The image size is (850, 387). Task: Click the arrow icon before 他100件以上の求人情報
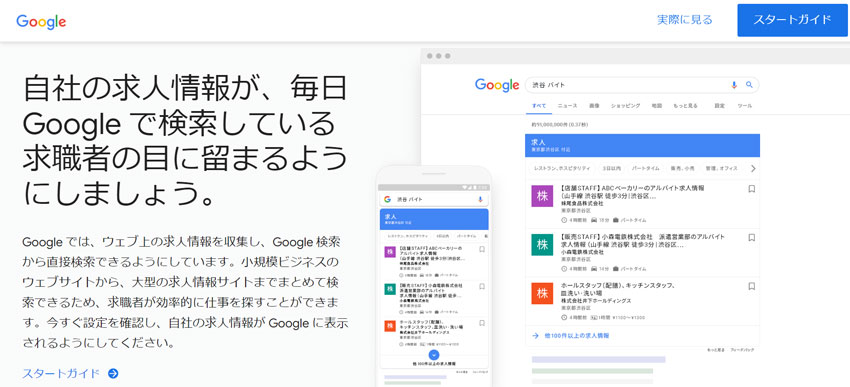coord(535,336)
